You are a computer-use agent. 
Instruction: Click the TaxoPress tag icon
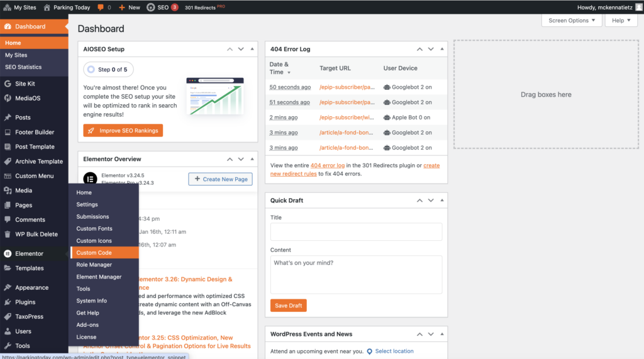8,317
